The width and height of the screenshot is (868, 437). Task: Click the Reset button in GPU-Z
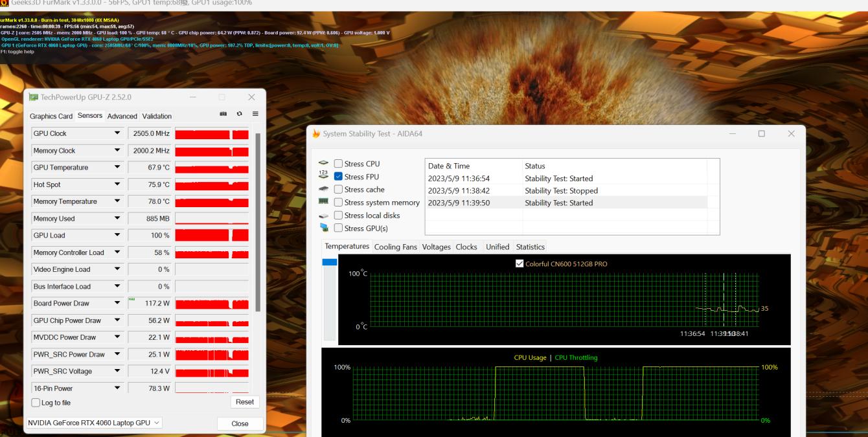tap(245, 402)
